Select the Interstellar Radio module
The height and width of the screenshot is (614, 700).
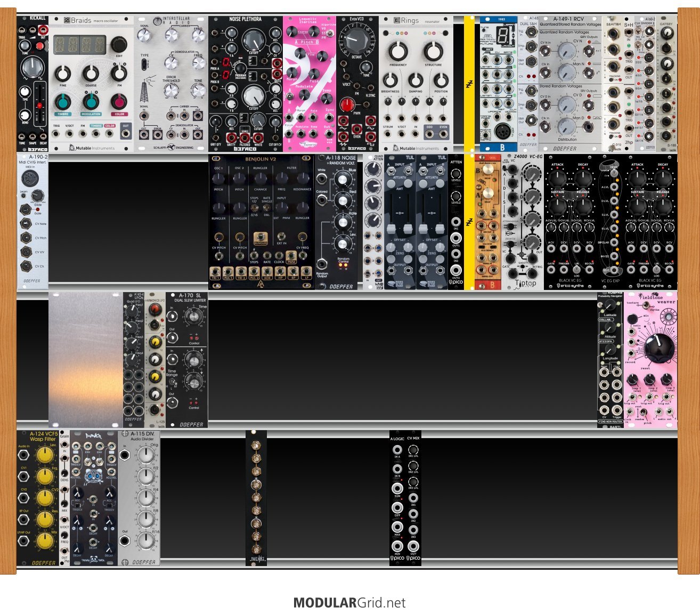(171, 84)
